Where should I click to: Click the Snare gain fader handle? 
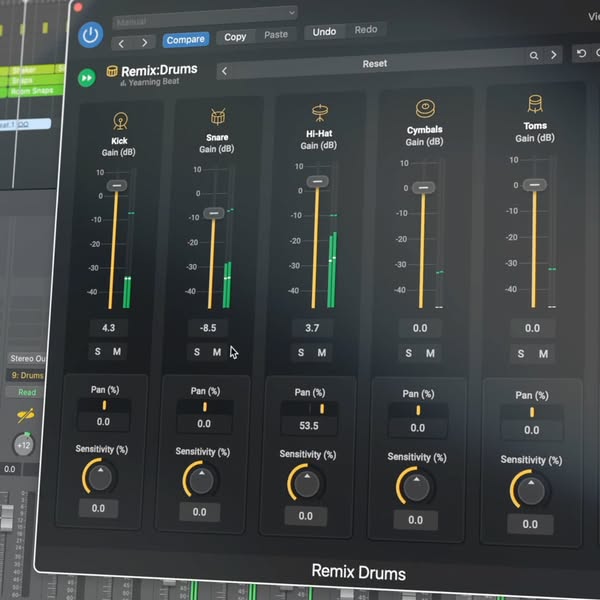[x=214, y=213]
